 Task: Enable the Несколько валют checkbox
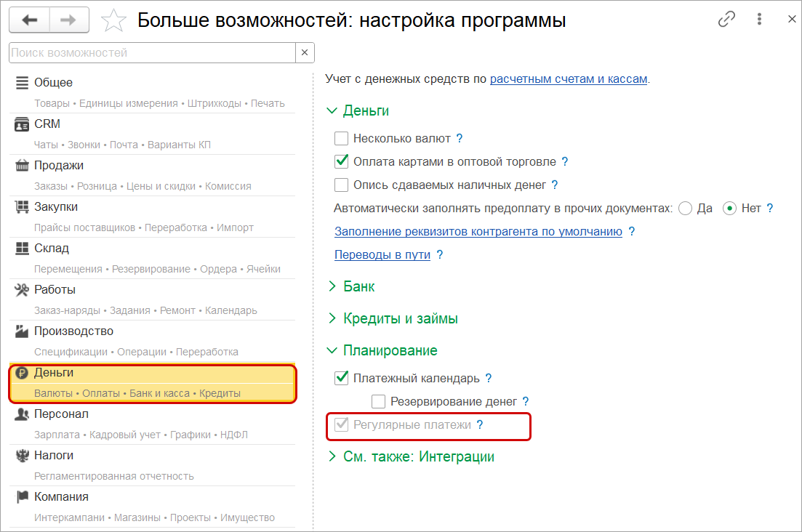click(x=341, y=139)
